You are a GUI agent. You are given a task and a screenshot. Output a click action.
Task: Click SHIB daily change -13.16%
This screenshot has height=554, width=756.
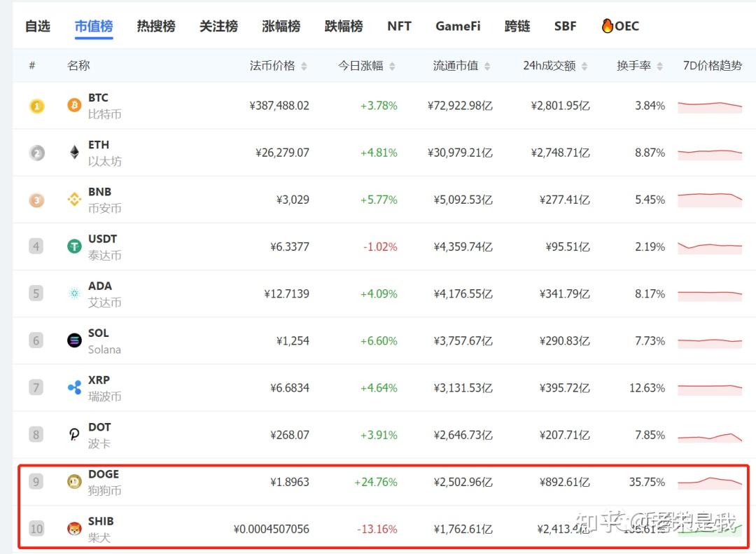377,529
